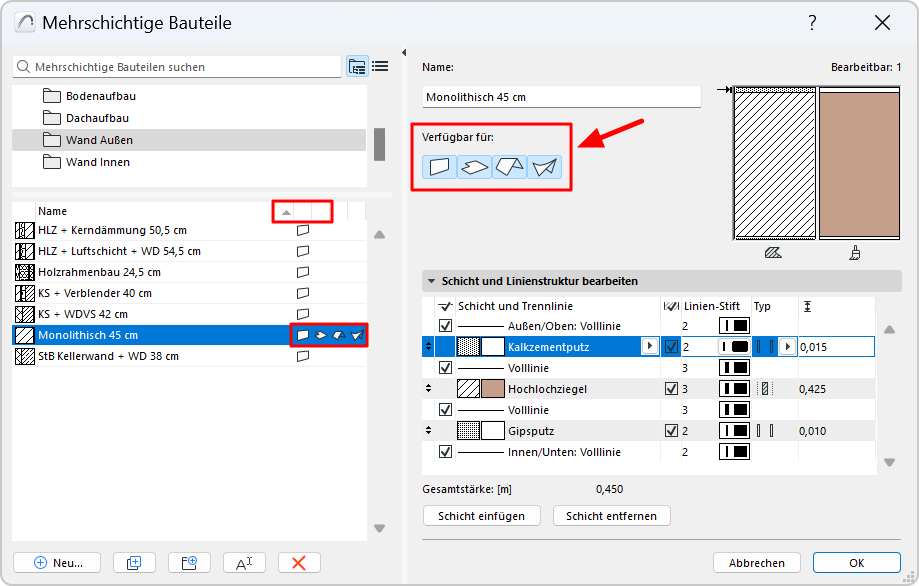Screen dimensions: 919x586
Task: Click wall icon in Holzrahmenbau row
Action: click(303, 272)
